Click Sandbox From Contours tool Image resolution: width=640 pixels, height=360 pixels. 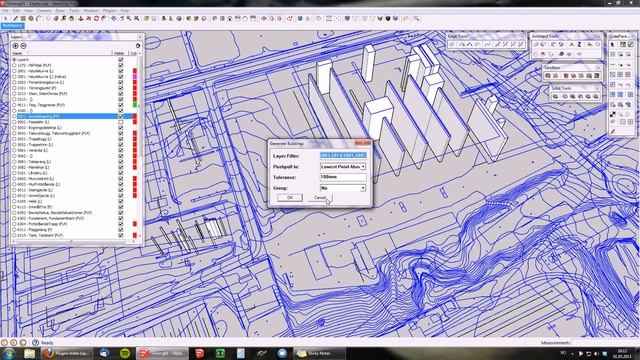pyautogui.click(x=548, y=76)
